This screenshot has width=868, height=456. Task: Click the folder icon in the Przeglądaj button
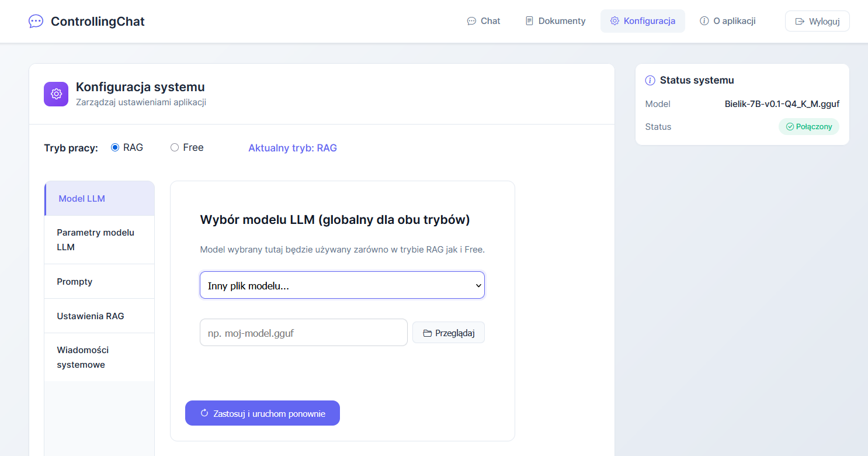tap(428, 333)
